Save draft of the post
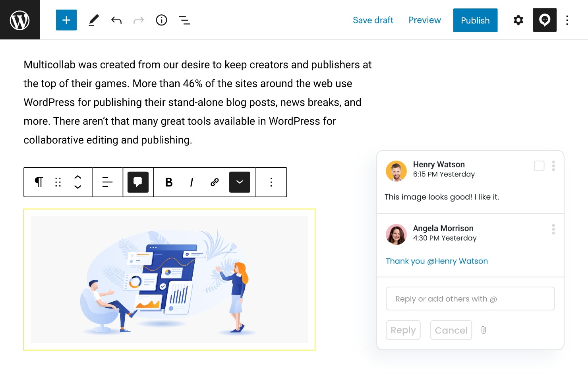588x382 pixels. [373, 20]
